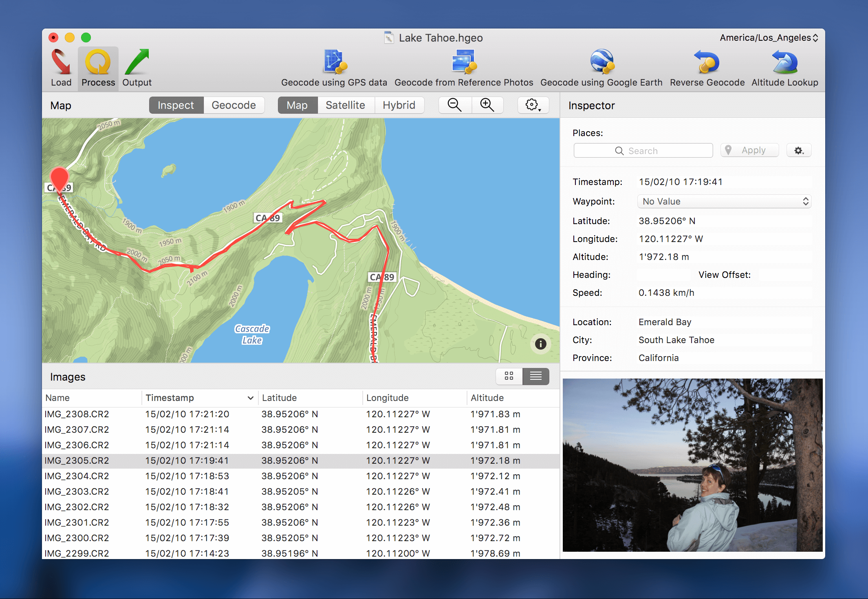Click the Apply places button
The image size is (868, 599).
pyautogui.click(x=749, y=150)
